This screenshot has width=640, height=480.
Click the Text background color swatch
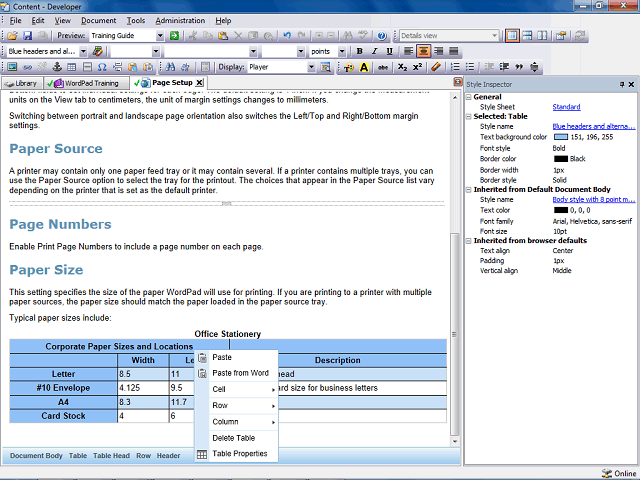(x=560, y=137)
